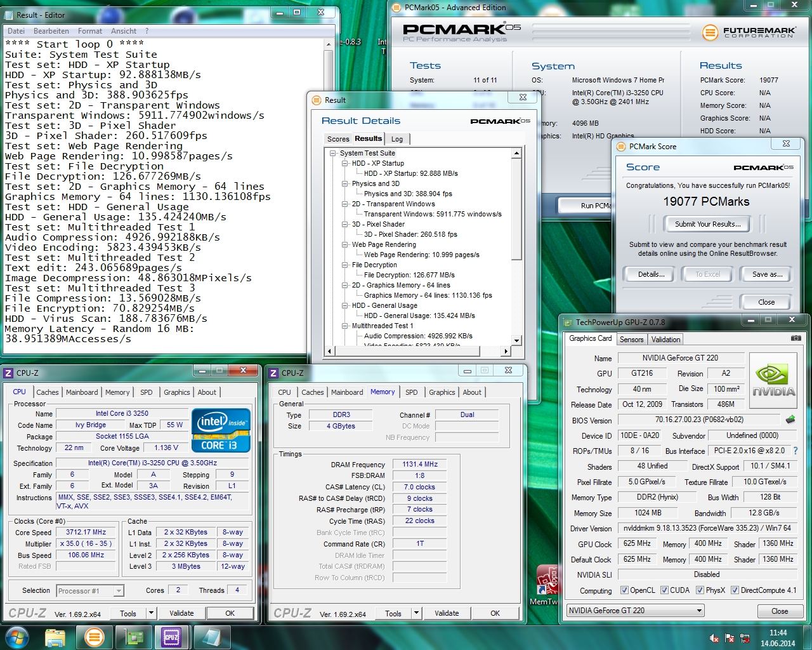
Task: Open the Ansicht menu in the editor
Action: pos(124,31)
